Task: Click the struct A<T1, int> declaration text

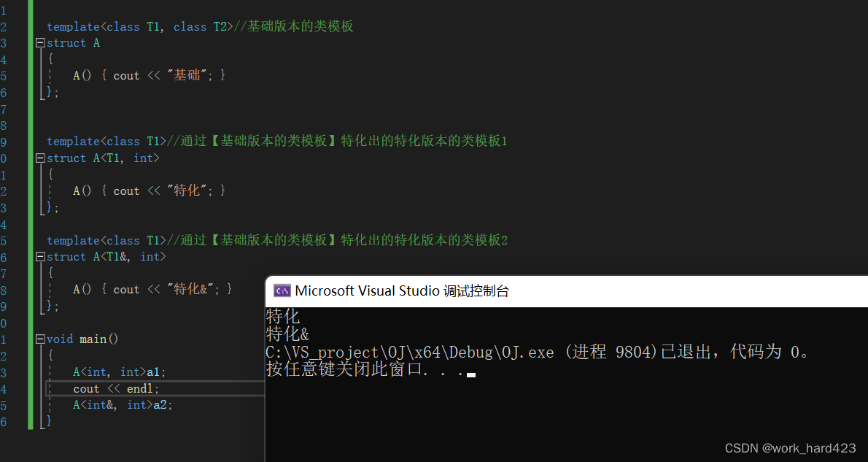Action: (103, 158)
